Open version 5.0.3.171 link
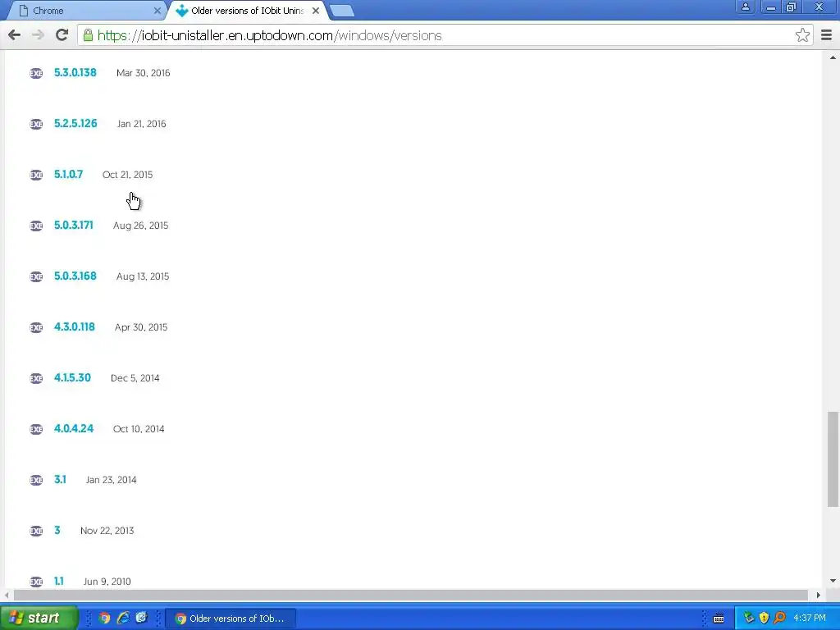 coord(73,225)
